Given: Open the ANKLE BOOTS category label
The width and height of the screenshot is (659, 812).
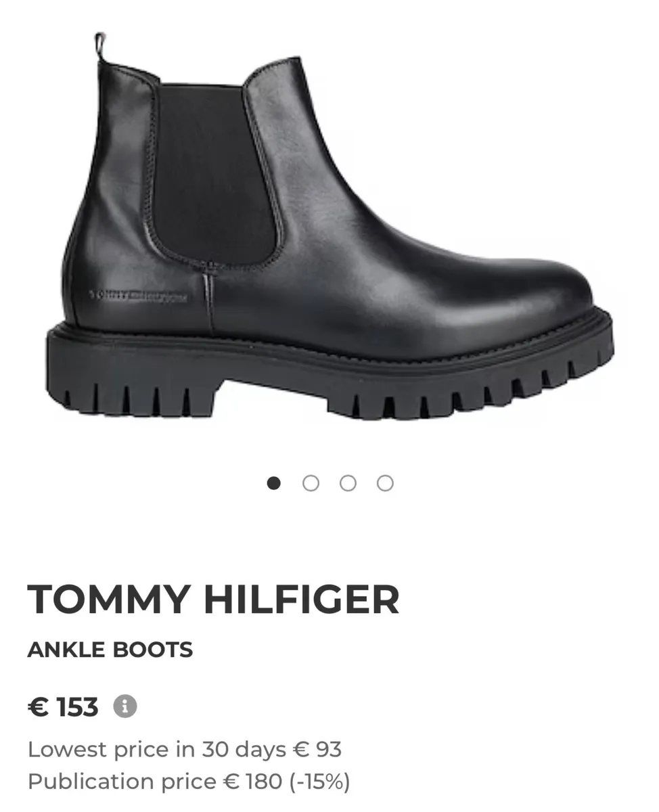Looking at the screenshot, I should (x=110, y=650).
